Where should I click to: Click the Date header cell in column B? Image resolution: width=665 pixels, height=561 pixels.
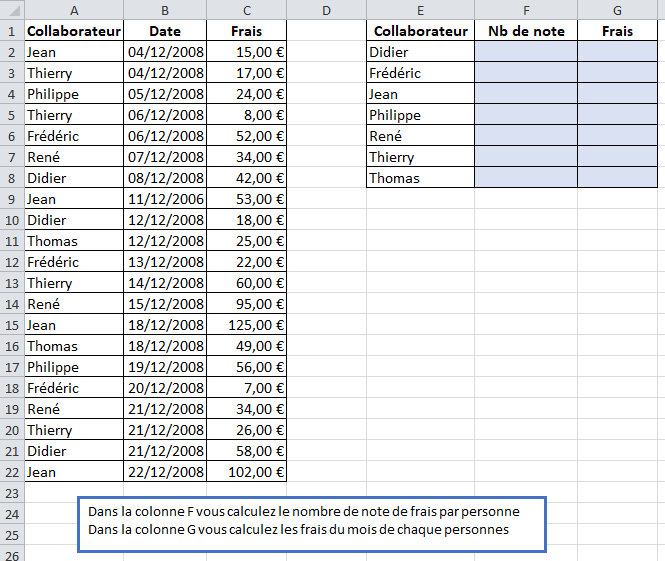[x=165, y=31]
